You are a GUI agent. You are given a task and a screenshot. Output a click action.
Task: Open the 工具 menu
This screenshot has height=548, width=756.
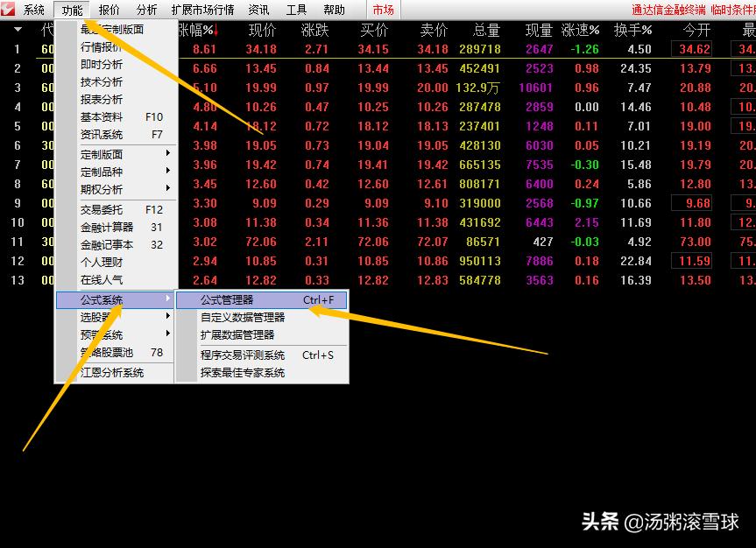[296, 10]
